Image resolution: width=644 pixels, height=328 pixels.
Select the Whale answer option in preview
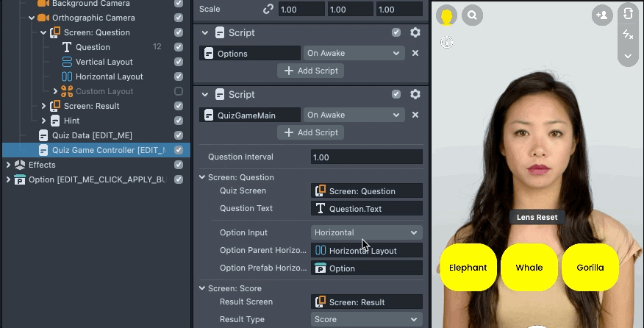pos(529,267)
